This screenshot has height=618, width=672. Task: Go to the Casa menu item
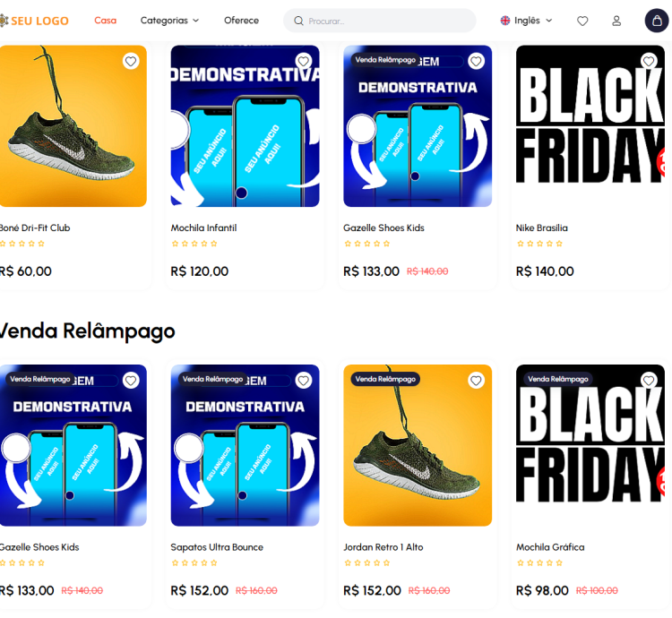(105, 21)
